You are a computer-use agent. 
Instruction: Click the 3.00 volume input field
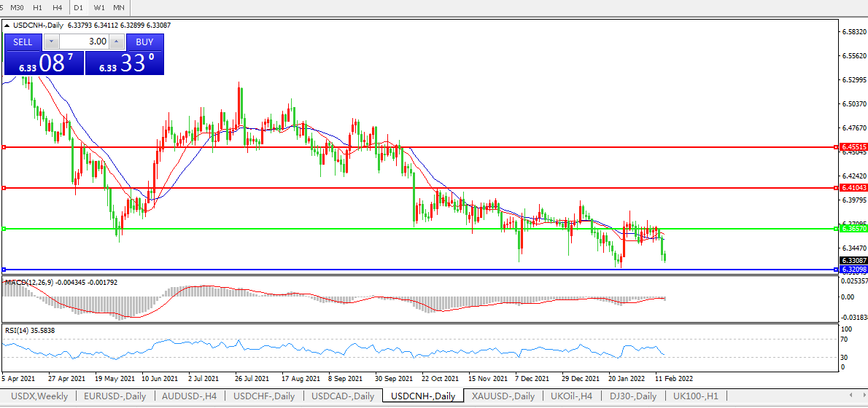(84, 42)
